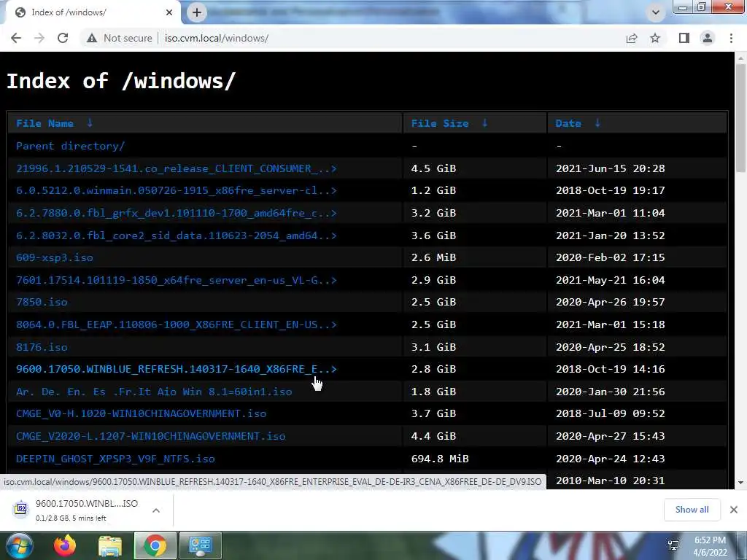Download 8176.iso
The height and width of the screenshot is (560, 747).
tap(42, 346)
